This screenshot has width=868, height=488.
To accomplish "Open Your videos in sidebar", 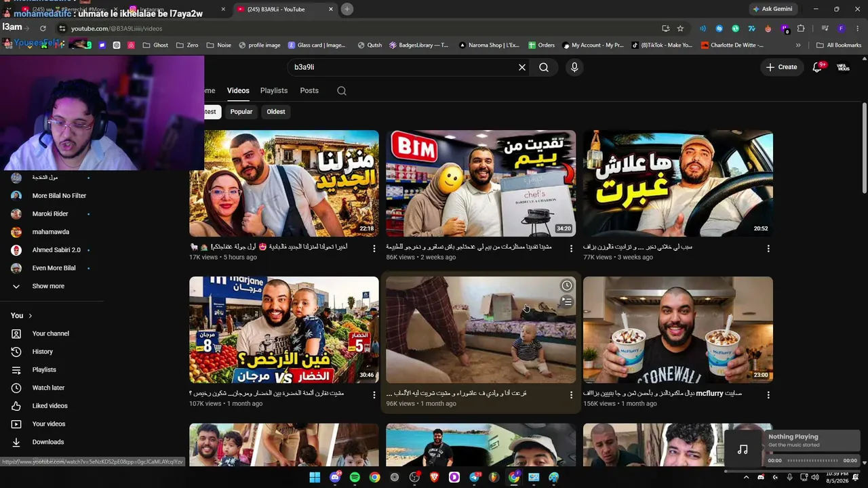I will tap(49, 424).
